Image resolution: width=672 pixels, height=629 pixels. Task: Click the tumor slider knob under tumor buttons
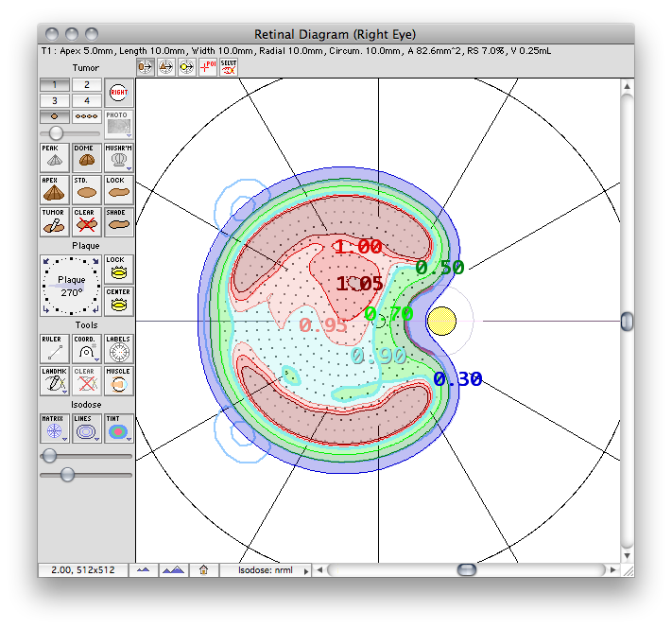click(56, 133)
